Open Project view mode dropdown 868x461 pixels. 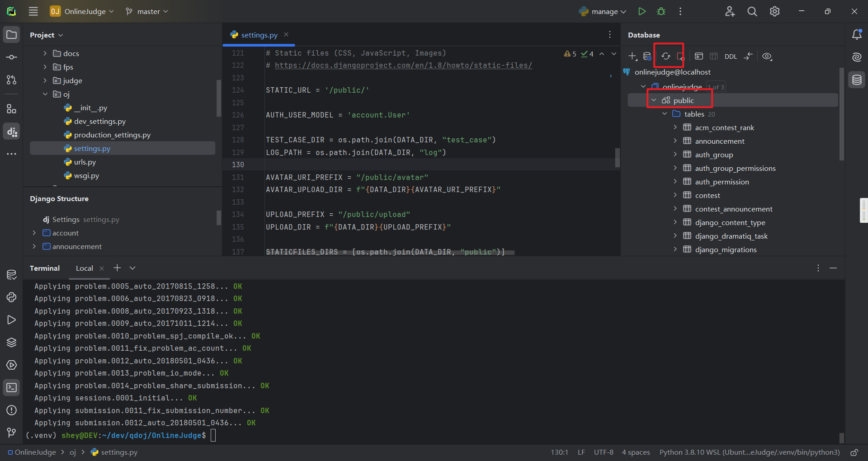coord(47,35)
